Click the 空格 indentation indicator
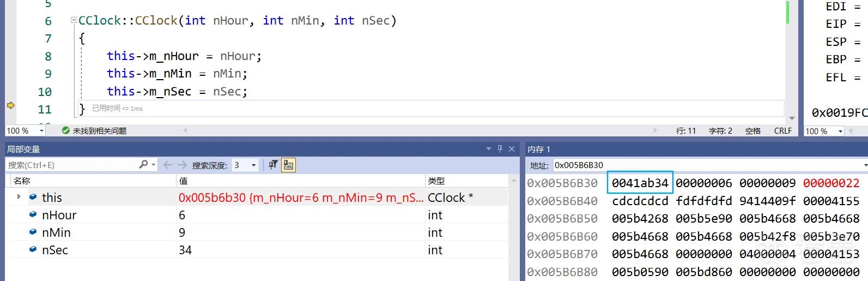The image size is (868, 281). [753, 131]
